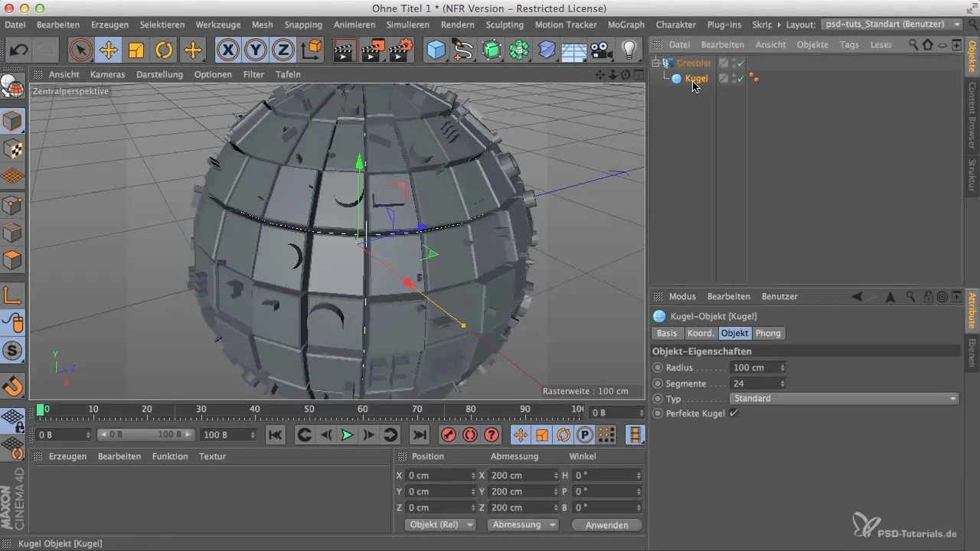Toggle the Greebler green enable checkmark
Screen dimensions: 980x551
[741, 63]
